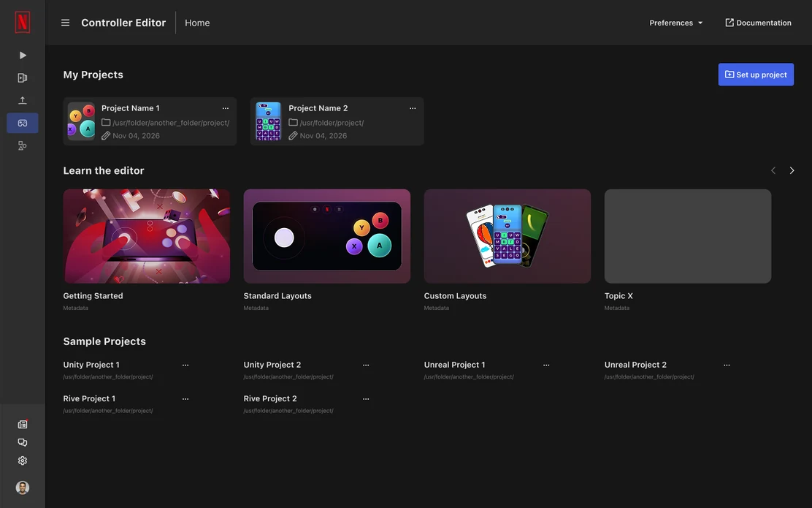This screenshot has height=508, width=812.
Task: Open the shapes icon in sidebar
Action: pos(22,145)
